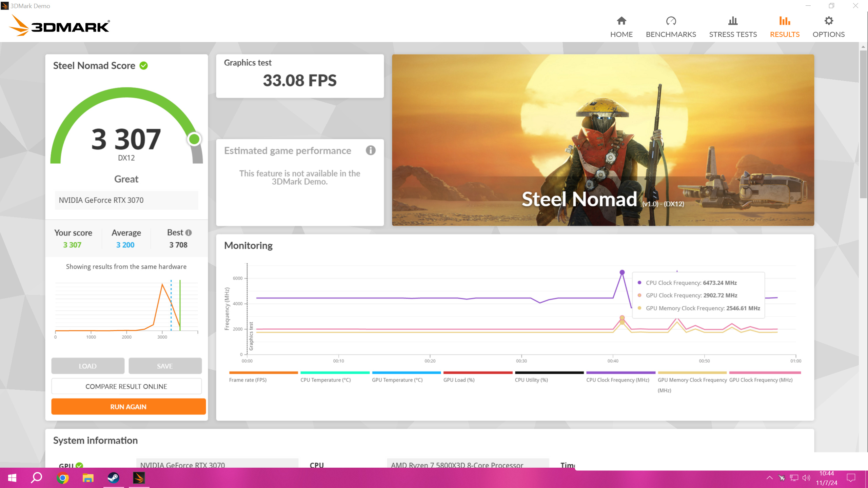Open Windows search from taskbar

pos(37,478)
